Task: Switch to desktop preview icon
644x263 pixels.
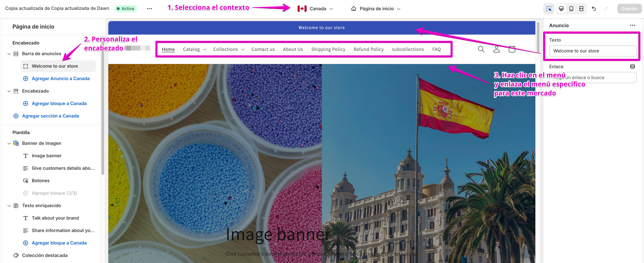Action: (561, 8)
